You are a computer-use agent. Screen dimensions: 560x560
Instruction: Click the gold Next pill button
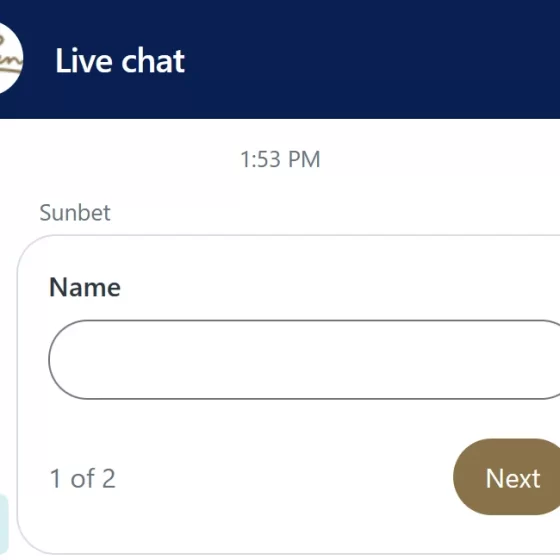[506, 477]
